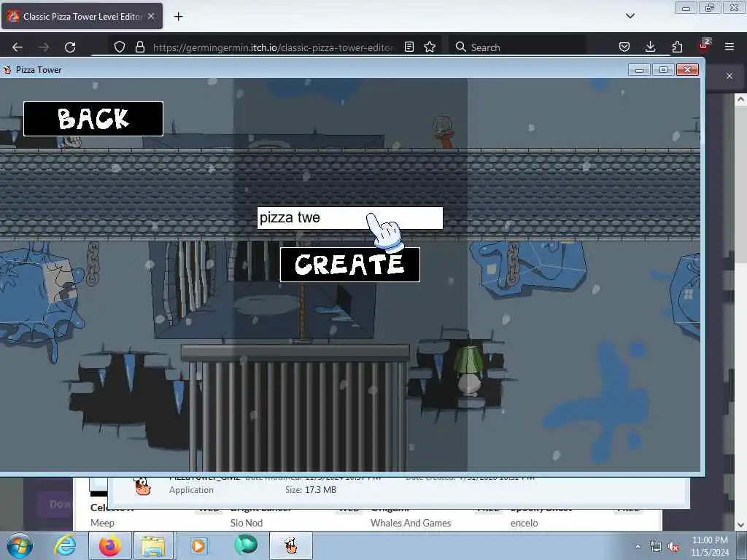Viewport: 747px width, 560px height.
Task: Open the Firefox hamburger application menu
Action: click(729, 47)
